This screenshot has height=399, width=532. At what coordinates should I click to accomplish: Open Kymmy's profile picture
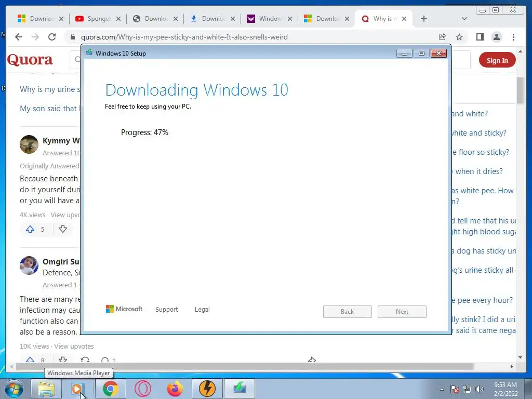pos(29,144)
